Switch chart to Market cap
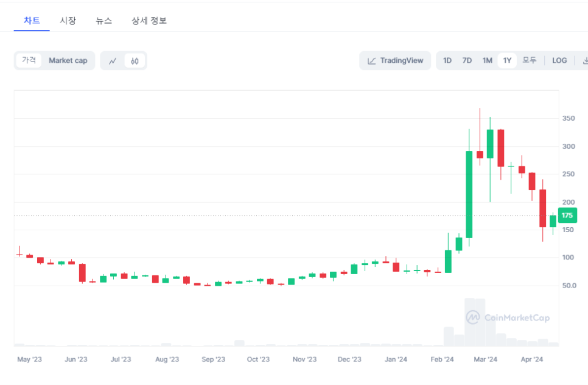588x385 pixels. 68,60
